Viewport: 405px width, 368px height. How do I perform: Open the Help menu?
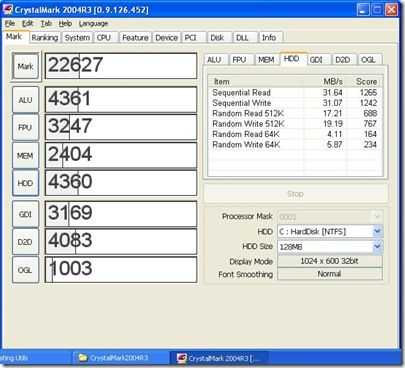click(65, 24)
